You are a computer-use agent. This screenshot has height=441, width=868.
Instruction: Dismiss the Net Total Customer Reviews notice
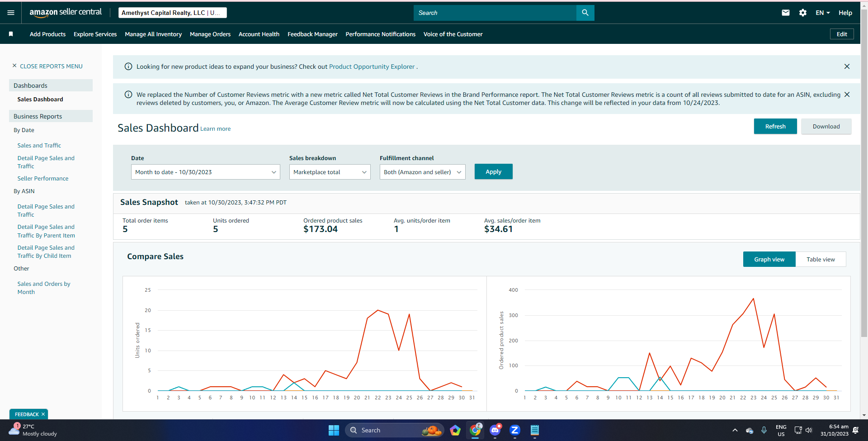[x=847, y=95]
